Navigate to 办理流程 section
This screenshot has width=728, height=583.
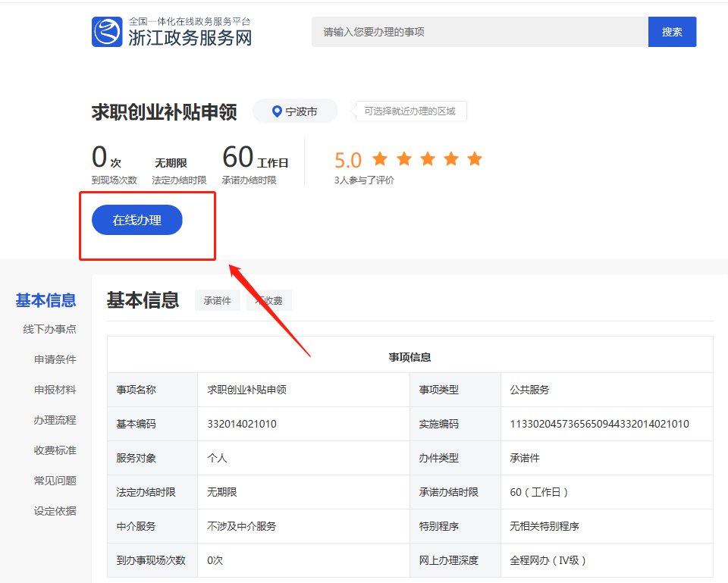pos(55,420)
